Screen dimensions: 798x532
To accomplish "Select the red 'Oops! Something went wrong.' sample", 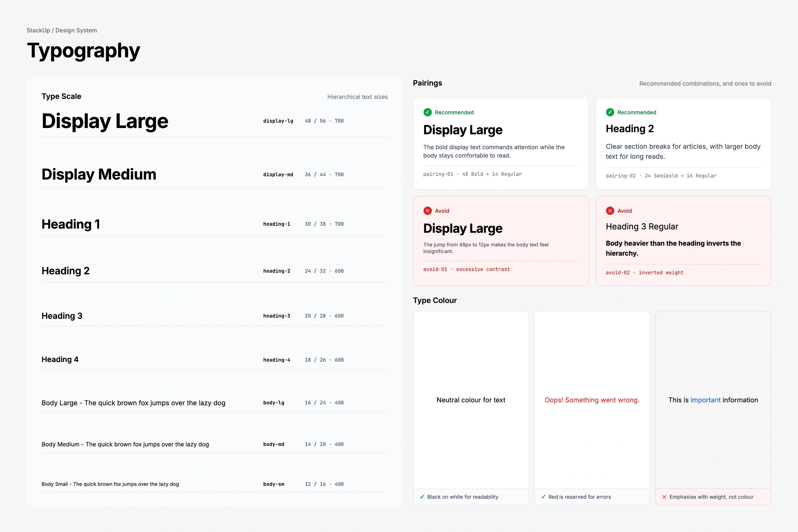I will tap(592, 400).
